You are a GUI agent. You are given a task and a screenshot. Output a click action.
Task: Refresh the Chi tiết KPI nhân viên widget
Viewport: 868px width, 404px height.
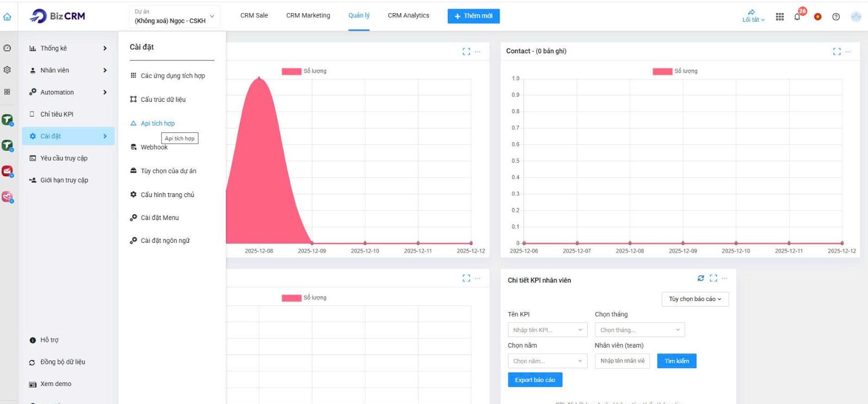click(701, 278)
